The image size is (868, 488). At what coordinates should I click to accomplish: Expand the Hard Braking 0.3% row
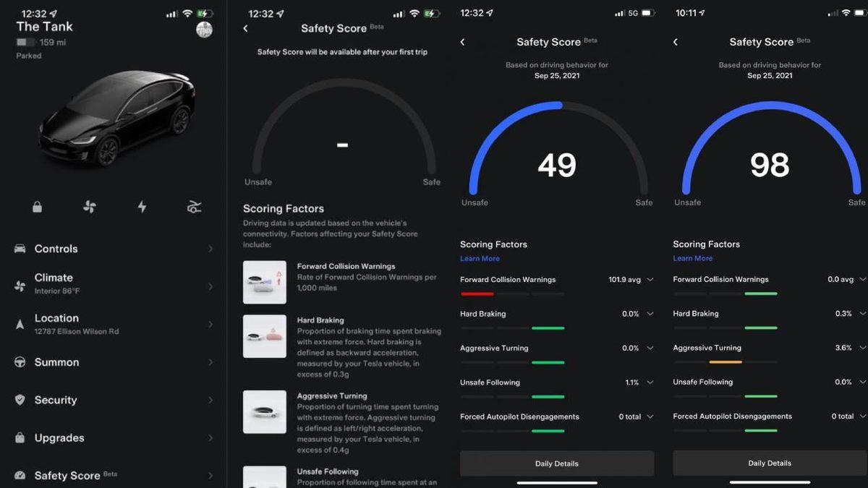tap(862, 314)
